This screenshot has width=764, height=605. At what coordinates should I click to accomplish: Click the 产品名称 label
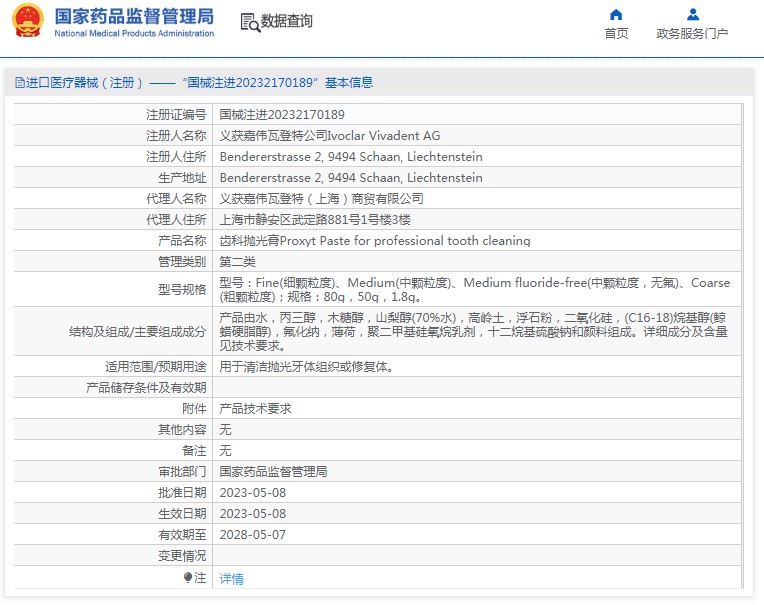click(x=182, y=240)
